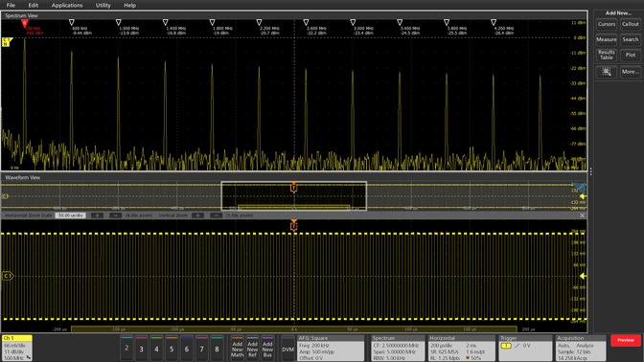644x362 pixels.
Task: Turn on channel 5
Action: (172, 349)
